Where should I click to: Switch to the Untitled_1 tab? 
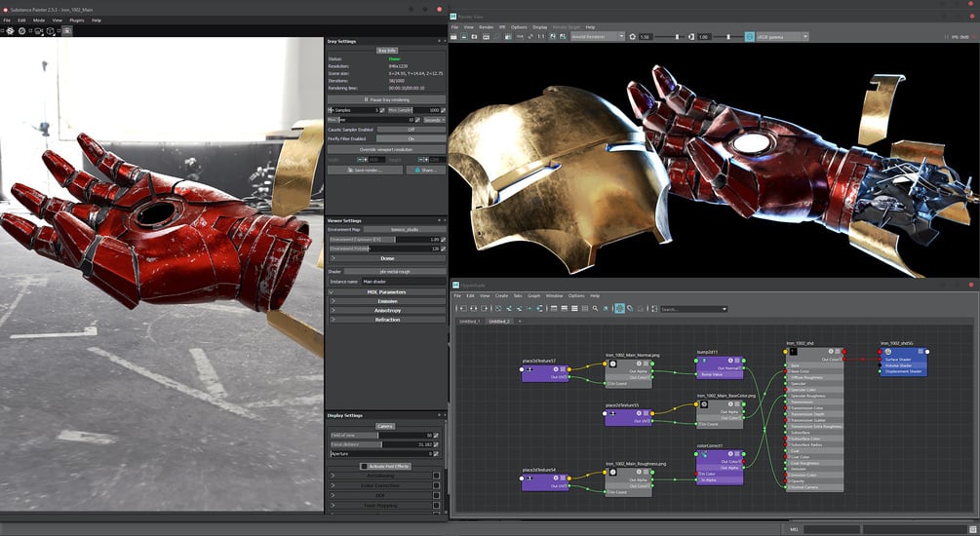coord(469,321)
